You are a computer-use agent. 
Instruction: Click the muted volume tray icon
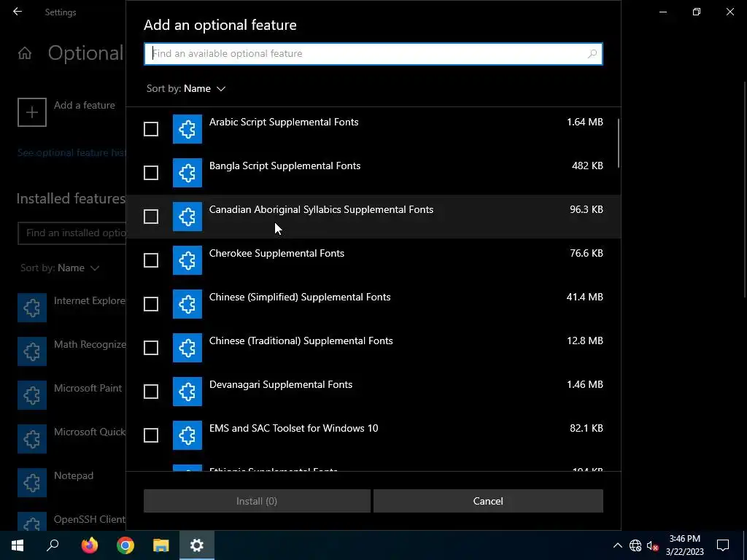[x=653, y=545]
